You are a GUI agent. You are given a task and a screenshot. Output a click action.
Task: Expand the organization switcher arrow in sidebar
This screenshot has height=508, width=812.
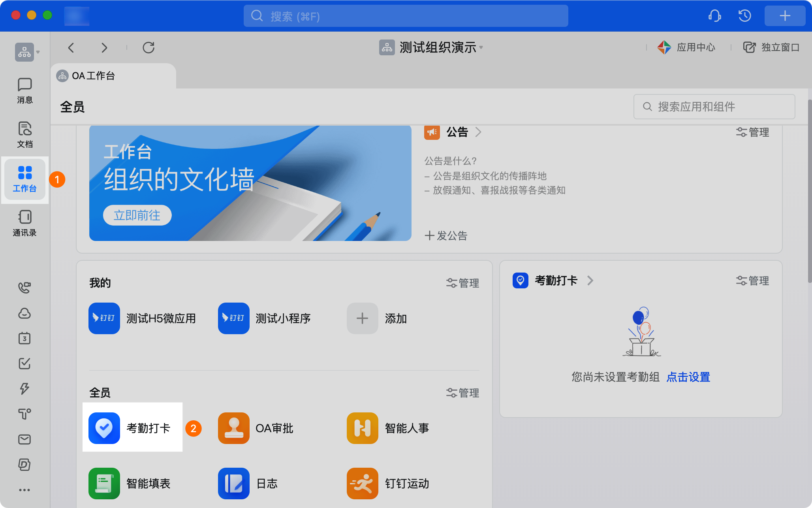coord(38,52)
